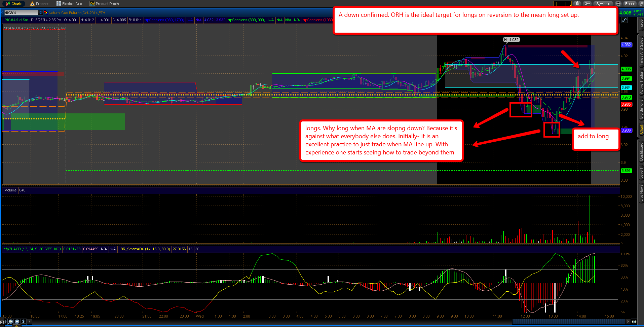Click the print chart icon
Viewport: 644px width, 327px height.
click(x=618, y=4)
